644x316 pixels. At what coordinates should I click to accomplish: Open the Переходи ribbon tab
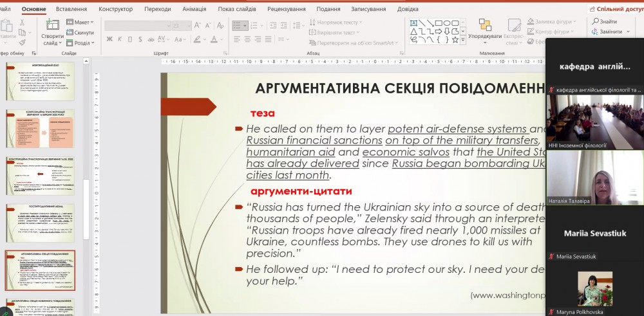[x=158, y=9]
